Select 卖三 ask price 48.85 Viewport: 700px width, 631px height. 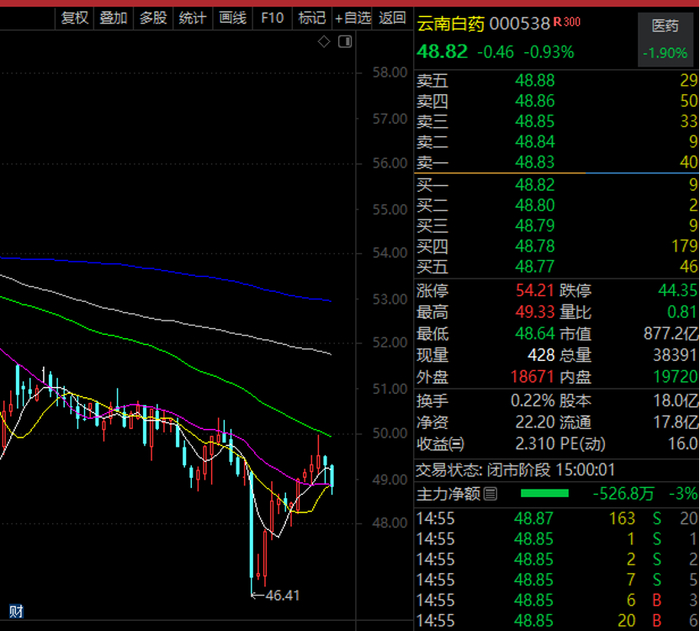tap(535, 121)
